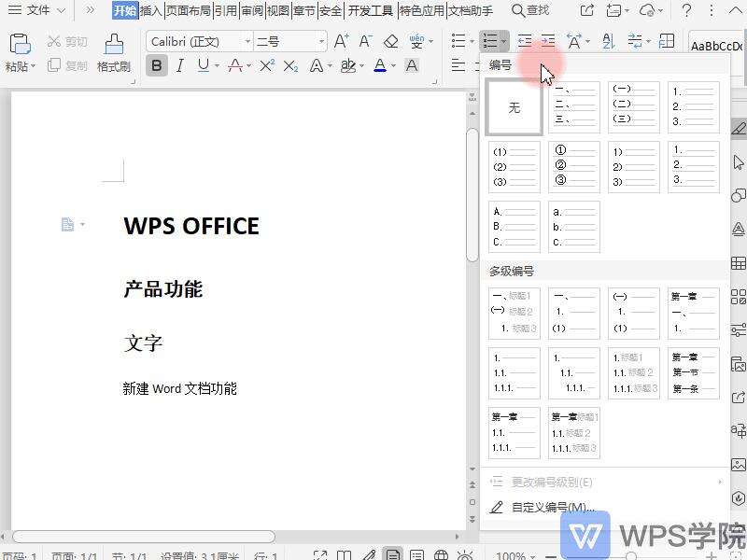Choose the A. B. C. numbering style
This screenshot has width=747, height=560.
[514, 227]
